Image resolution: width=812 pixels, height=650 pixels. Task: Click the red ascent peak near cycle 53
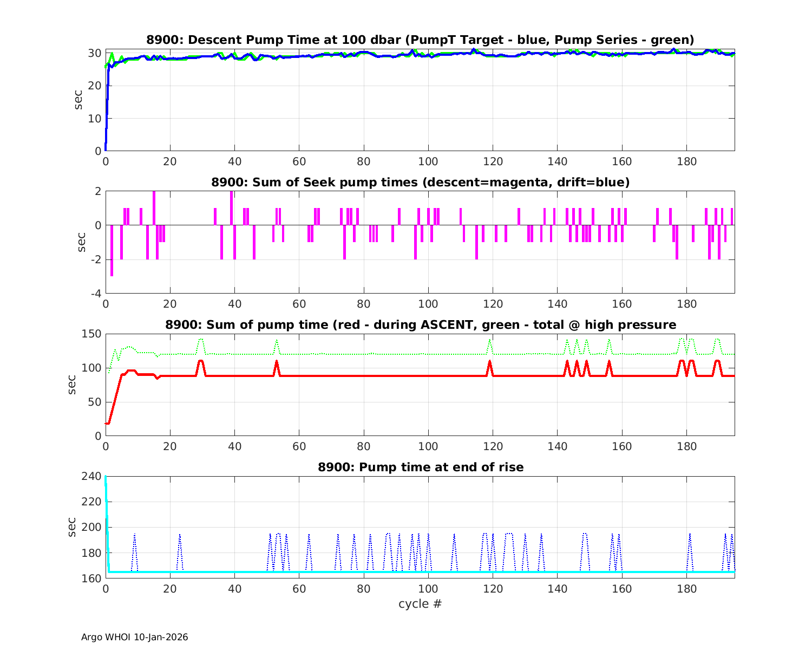[x=277, y=362]
